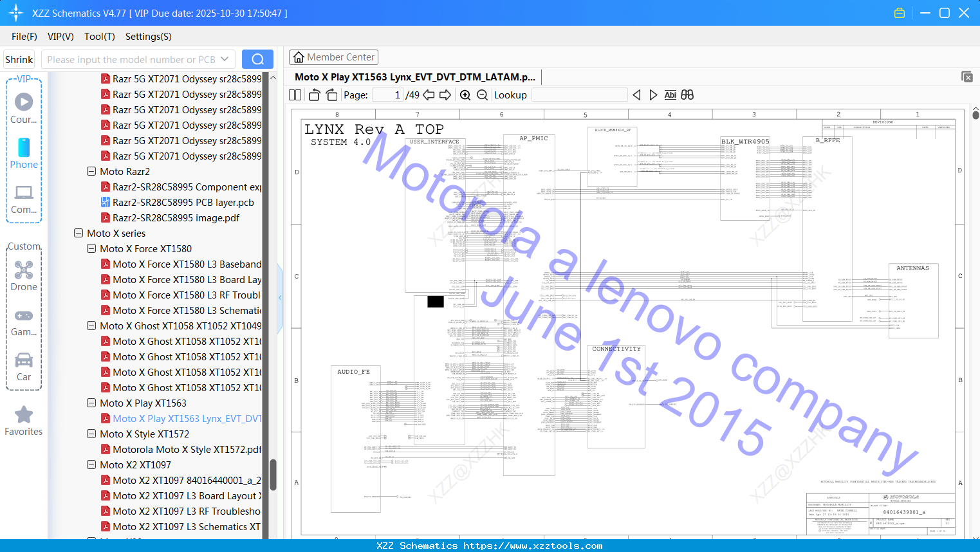
Task: Jump to previous lookup result triangle
Action: (x=636, y=95)
